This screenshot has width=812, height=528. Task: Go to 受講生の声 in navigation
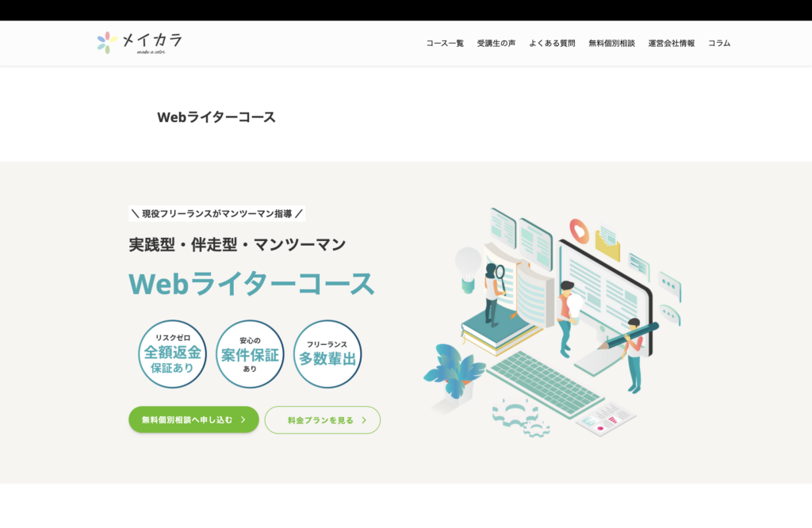pyautogui.click(x=496, y=44)
